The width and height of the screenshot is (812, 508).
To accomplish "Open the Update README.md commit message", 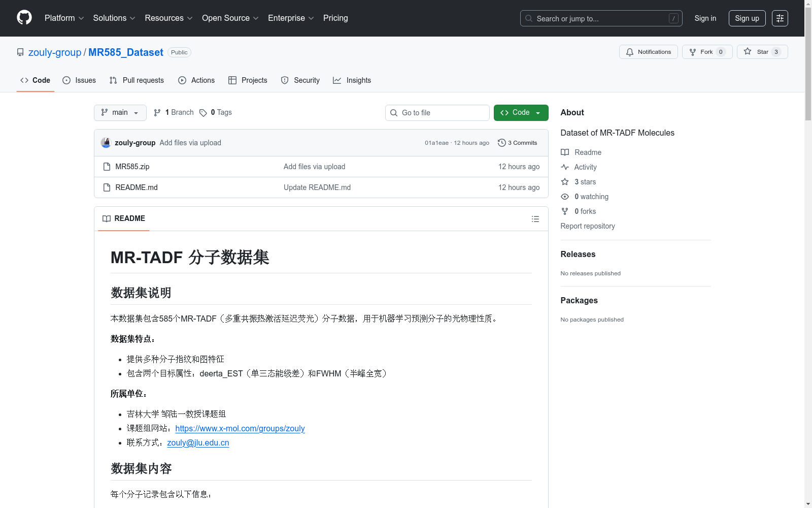I will coord(317,187).
